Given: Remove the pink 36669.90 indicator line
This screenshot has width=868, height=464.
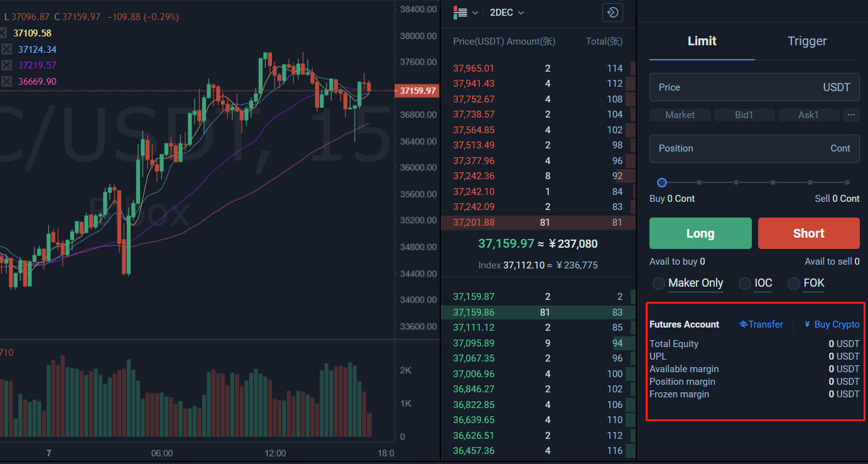Looking at the screenshot, I should (6, 82).
